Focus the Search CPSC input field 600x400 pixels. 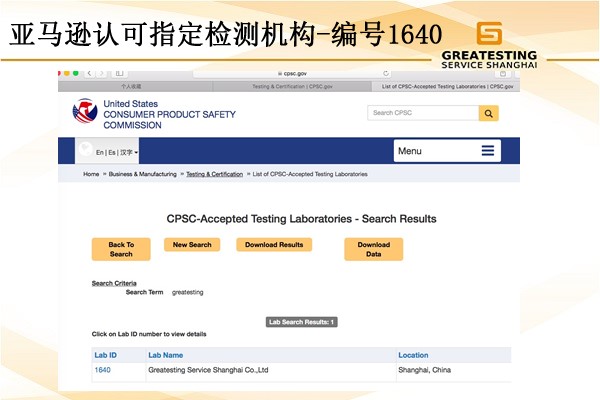tap(423, 113)
